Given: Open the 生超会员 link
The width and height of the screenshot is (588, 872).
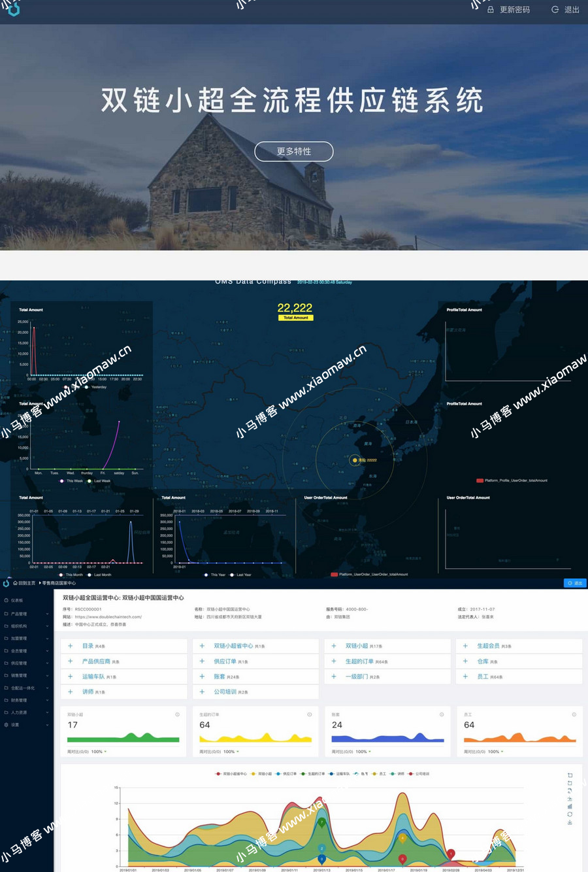Looking at the screenshot, I should click(x=488, y=646).
